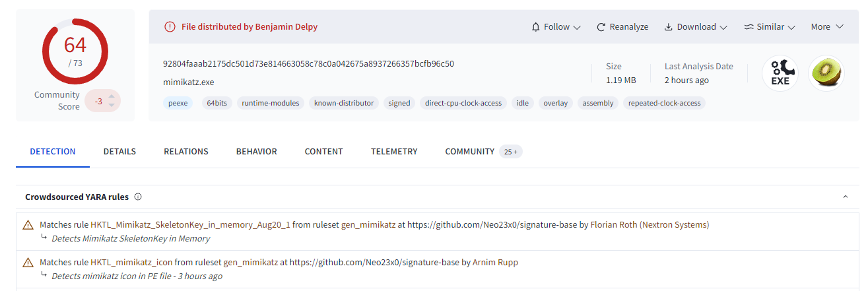Viewport: 868px width, 291px height.
Task: Switch to the BEHAVIOR tab
Action: pyautogui.click(x=257, y=151)
